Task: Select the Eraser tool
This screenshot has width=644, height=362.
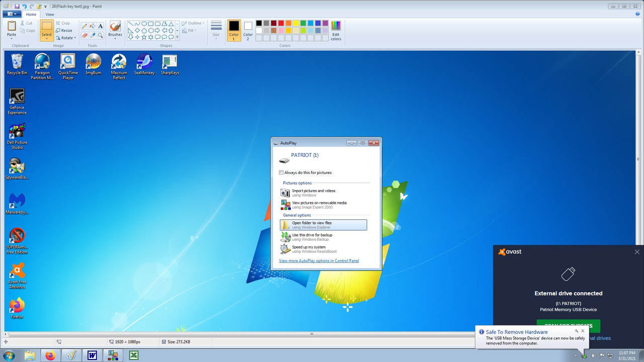Action: (x=85, y=35)
